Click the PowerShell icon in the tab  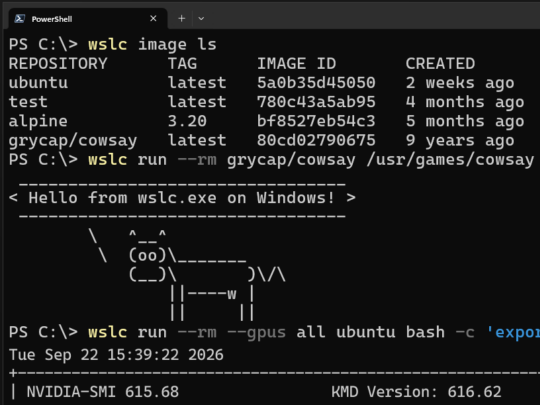pos(19,19)
